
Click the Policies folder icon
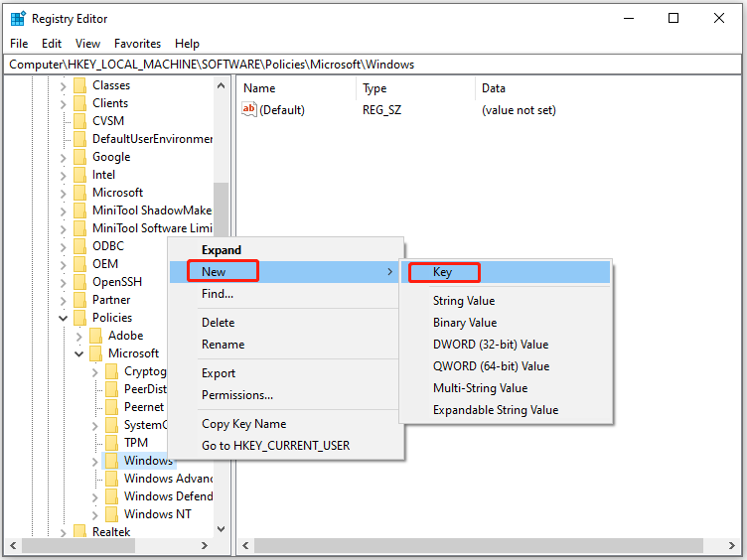80,318
